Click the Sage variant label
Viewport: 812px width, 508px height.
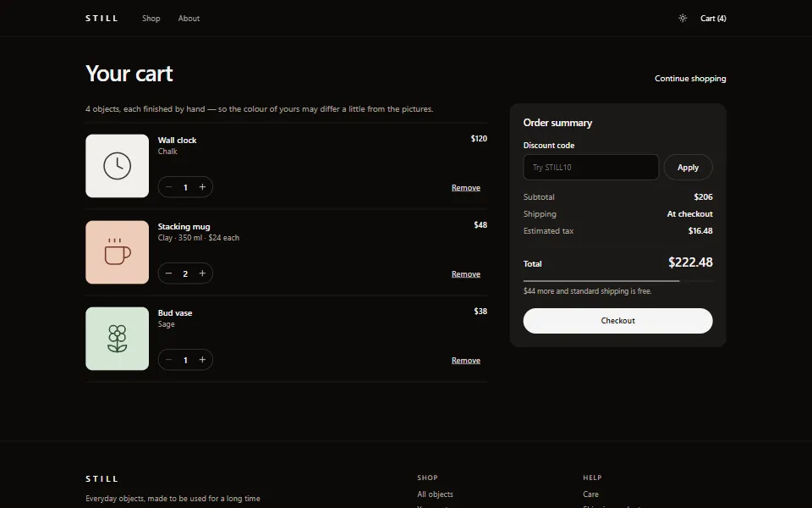click(x=167, y=324)
